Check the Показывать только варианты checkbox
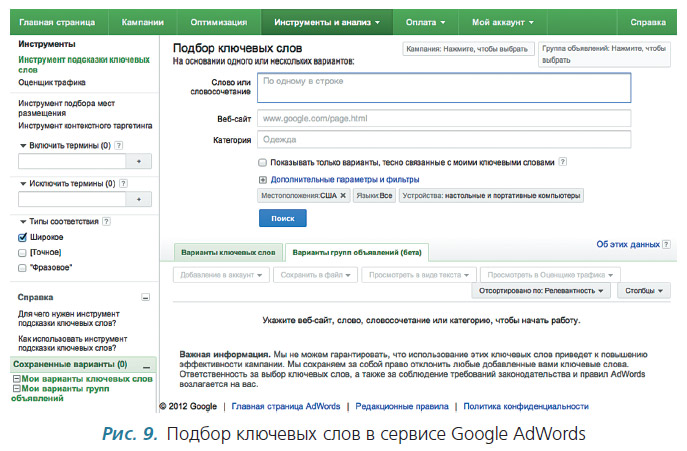This screenshot has height=451, width=687. click(x=262, y=161)
